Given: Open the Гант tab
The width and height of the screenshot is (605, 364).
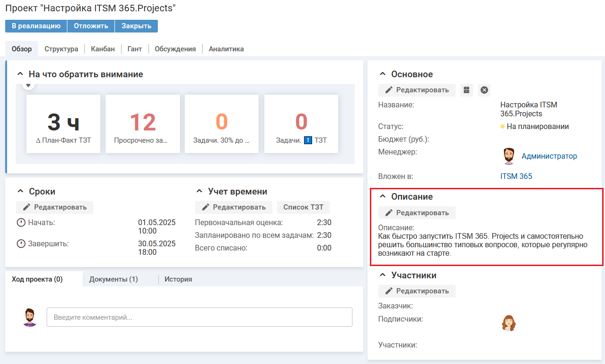Looking at the screenshot, I should click(134, 49).
